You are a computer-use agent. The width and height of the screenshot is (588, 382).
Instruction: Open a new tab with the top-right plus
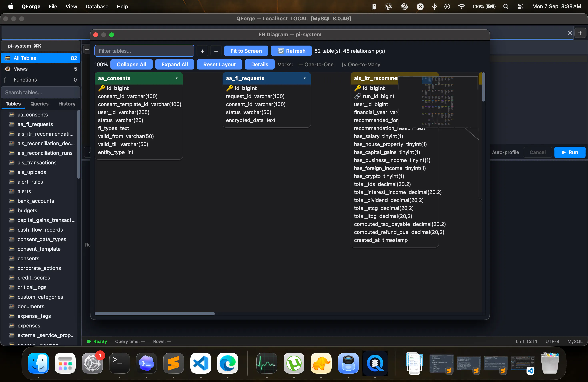click(580, 33)
